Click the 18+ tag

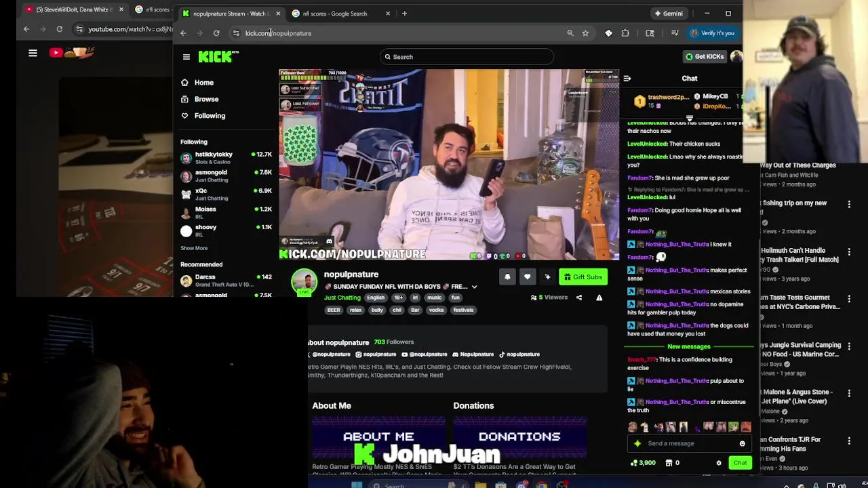tap(399, 298)
